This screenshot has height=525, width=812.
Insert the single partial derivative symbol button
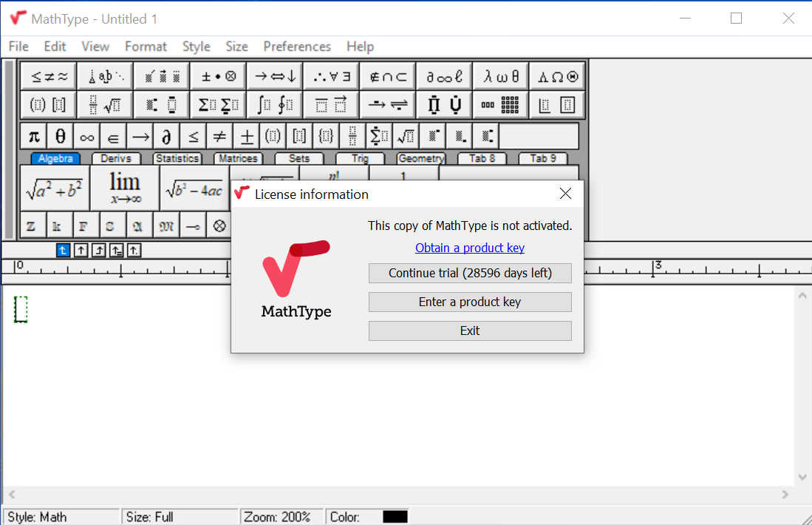(x=166, y=136)
